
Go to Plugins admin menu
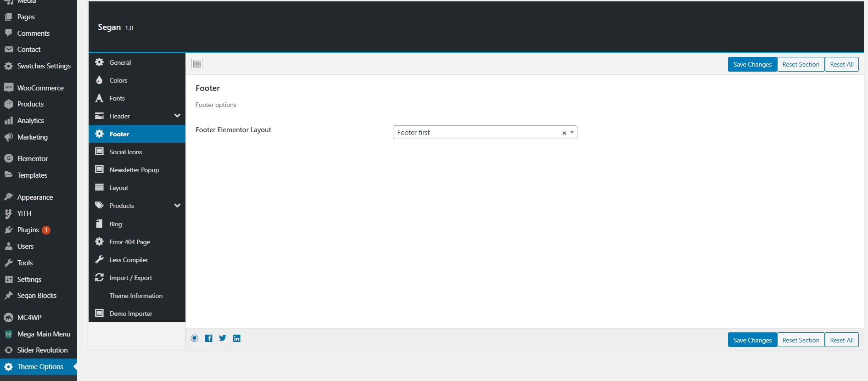point(28,230)
